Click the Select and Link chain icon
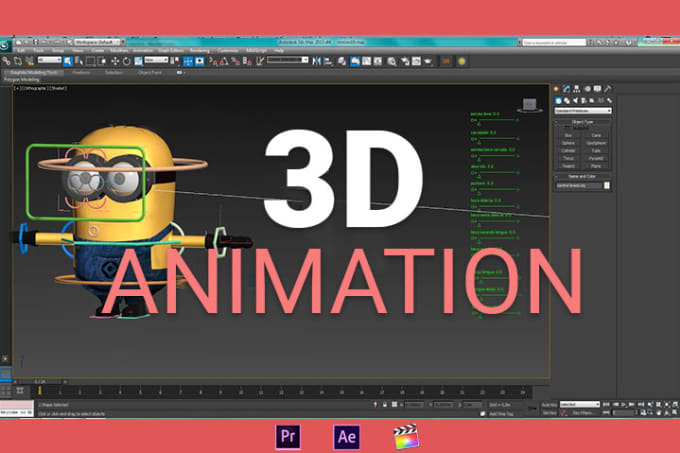This screenshot has width=680, height=453. click(7, 62)
